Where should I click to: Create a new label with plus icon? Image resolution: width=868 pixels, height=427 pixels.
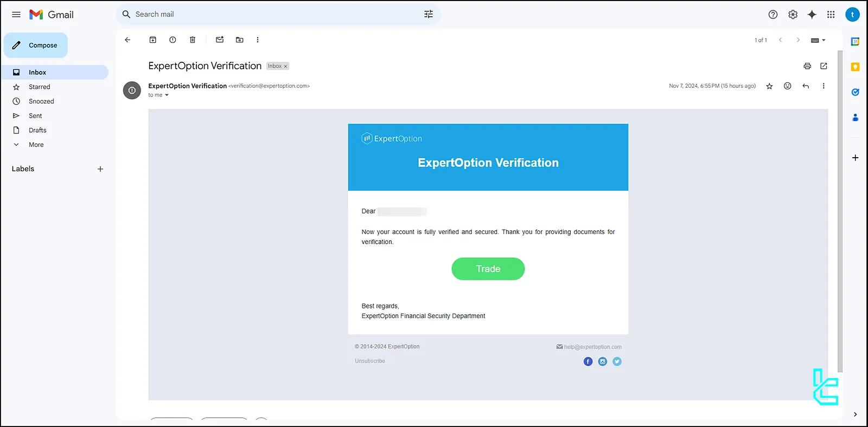(x=100, y=169)
